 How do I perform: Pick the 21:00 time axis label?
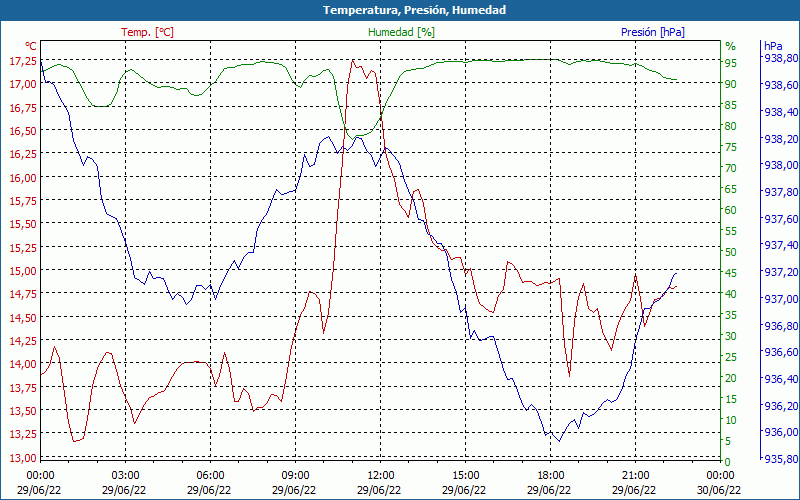(x=635, y=477)
